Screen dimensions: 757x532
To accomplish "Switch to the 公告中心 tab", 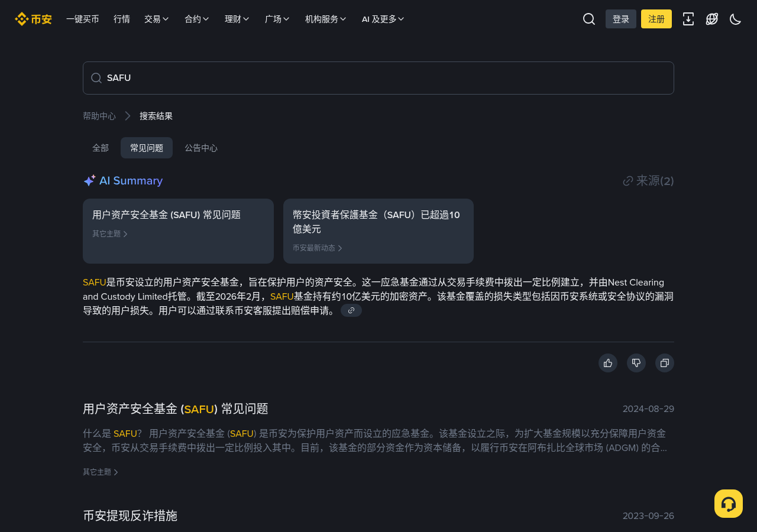I will point(201,148).
